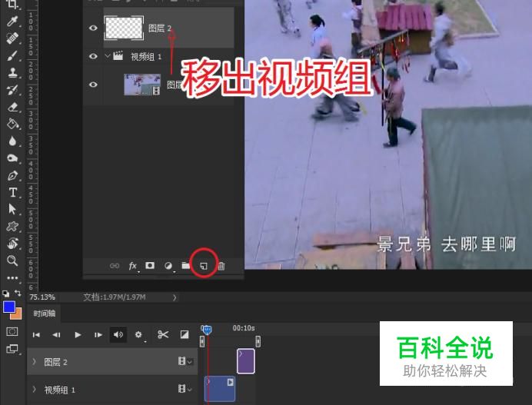Select the purple 图层 2 clip
Image resolution: width=532 pixels, height=405 pixels.
pyautogui.click(x=246, y=361)
